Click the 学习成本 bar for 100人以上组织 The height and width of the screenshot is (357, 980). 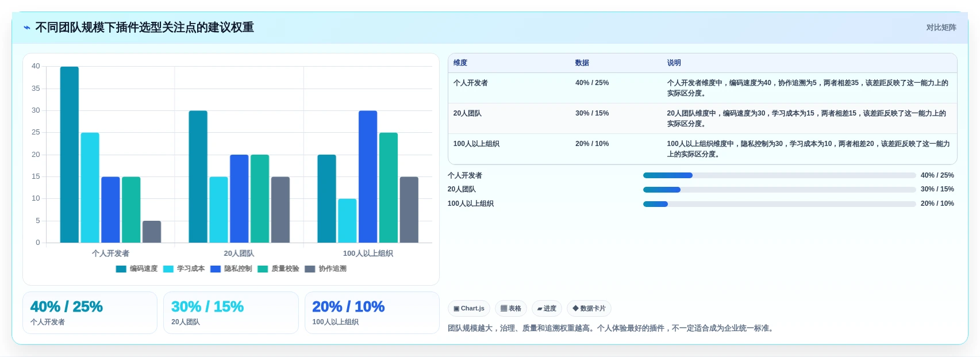coord(347,221)
